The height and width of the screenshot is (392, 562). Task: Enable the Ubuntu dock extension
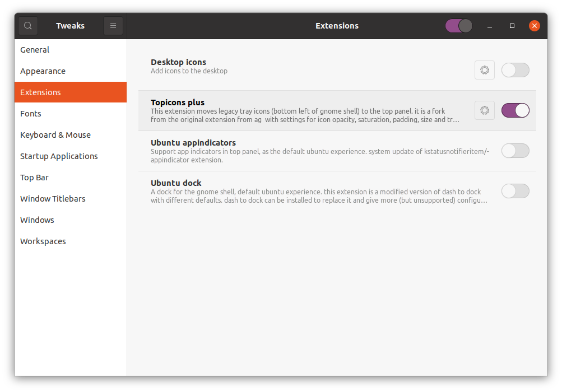click(x=515, y=191)
